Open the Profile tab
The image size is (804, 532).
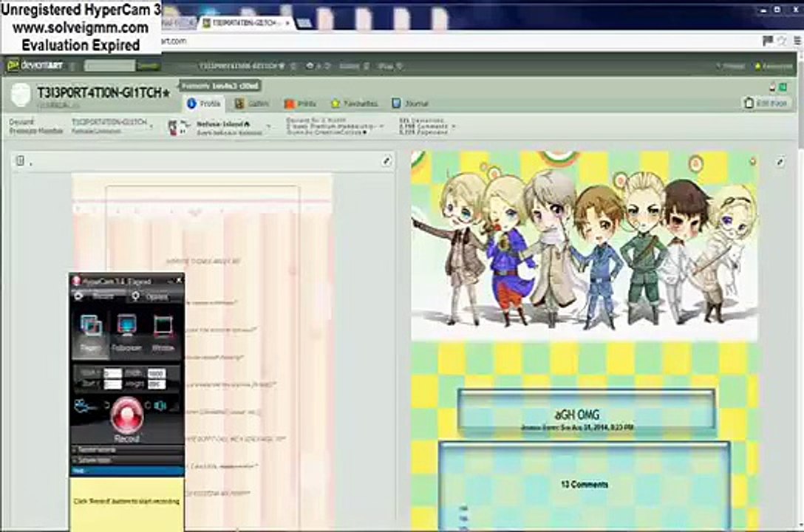point(205,103)
